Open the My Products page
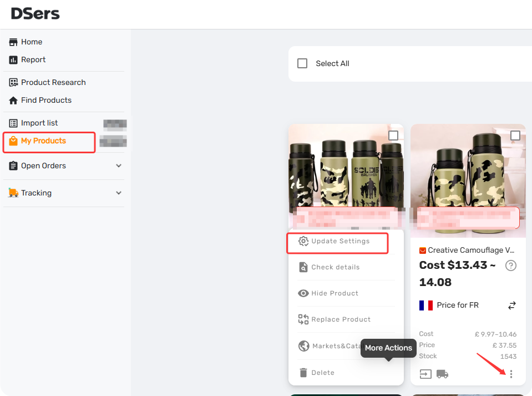This screenshot has width=532, height=396. click(43, 141)
